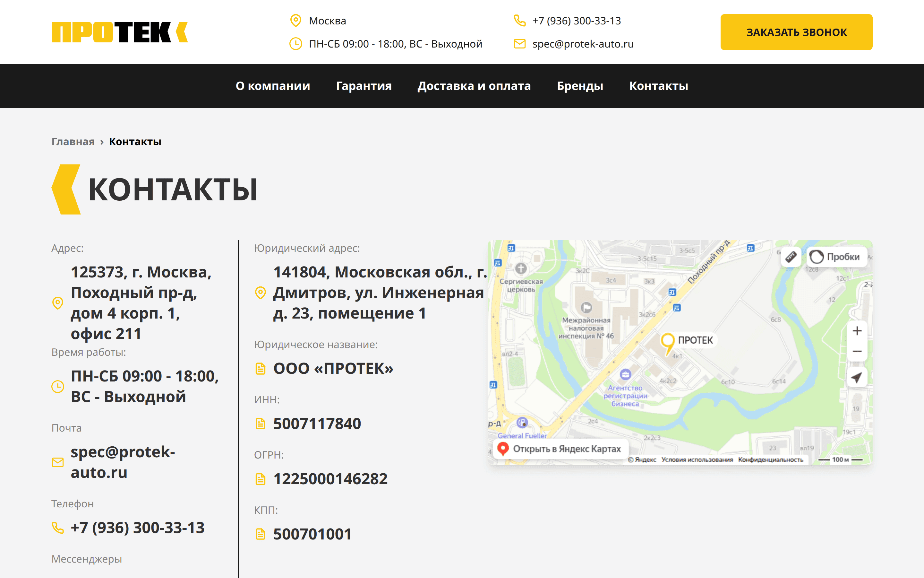
Task: Click the location pin icon next to Москва
Action: pos(295,21)
